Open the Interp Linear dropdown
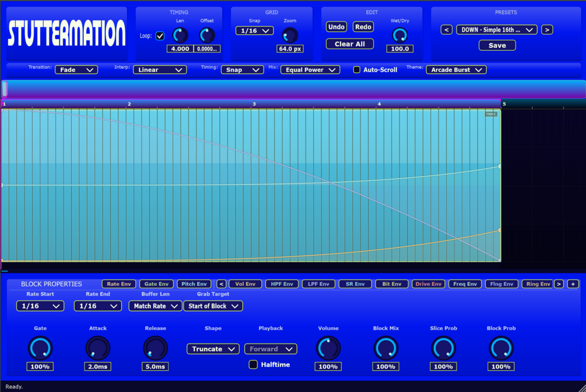Image resolution: width=586 pixels, height=392 pixels. [x=160, y=69]
